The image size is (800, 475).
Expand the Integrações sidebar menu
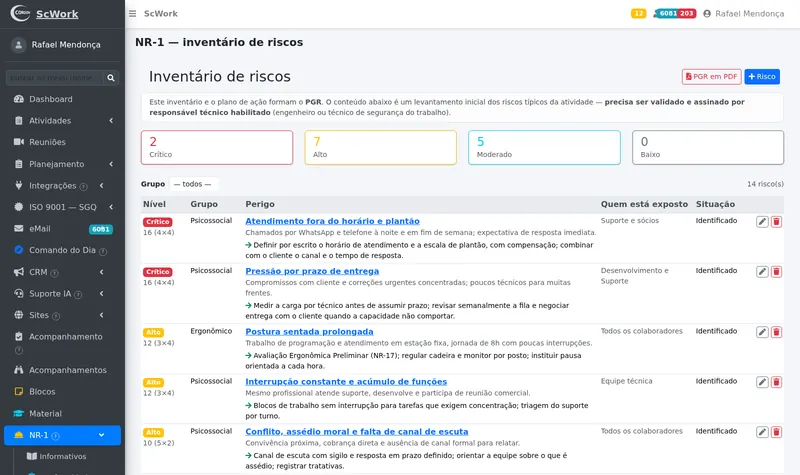[x=62, y=186]
